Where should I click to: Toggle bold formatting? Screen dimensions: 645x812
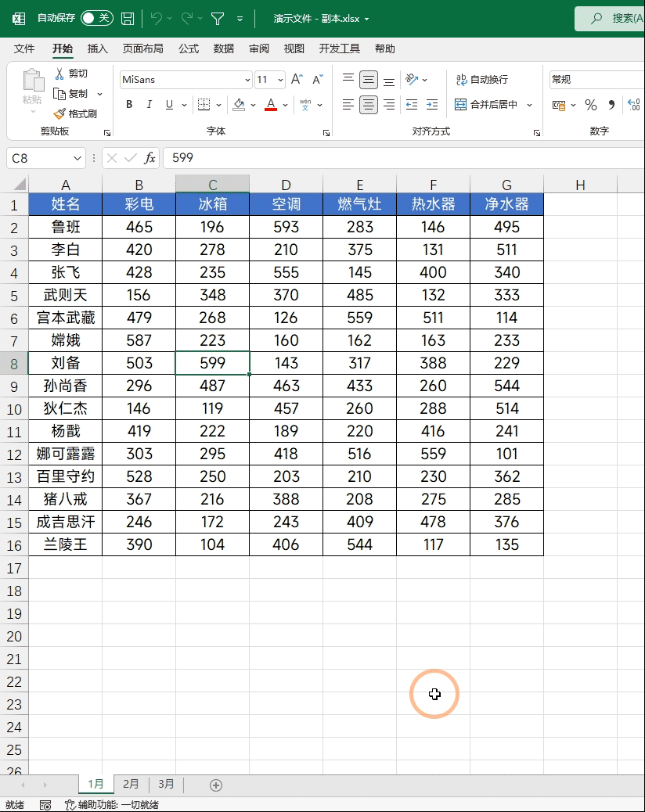(128, 104)
